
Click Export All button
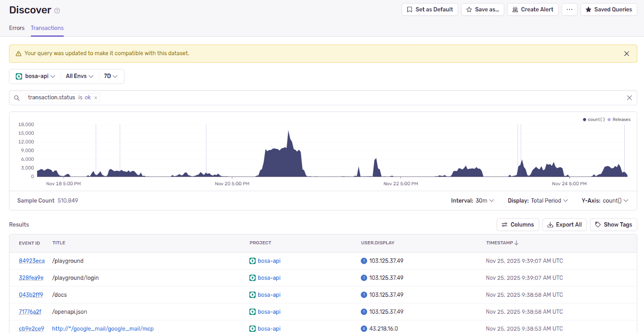pos(564,225)
